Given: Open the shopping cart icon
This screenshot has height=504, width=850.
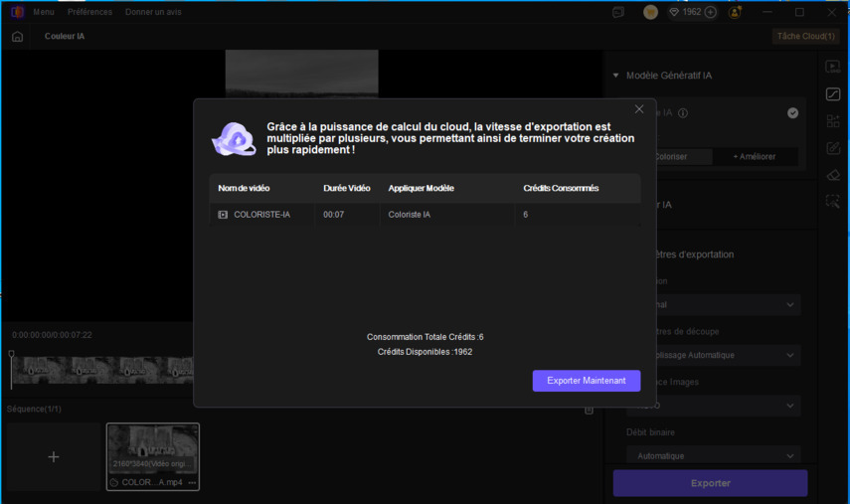Looking at the screenshot, I should click(650, 12).
